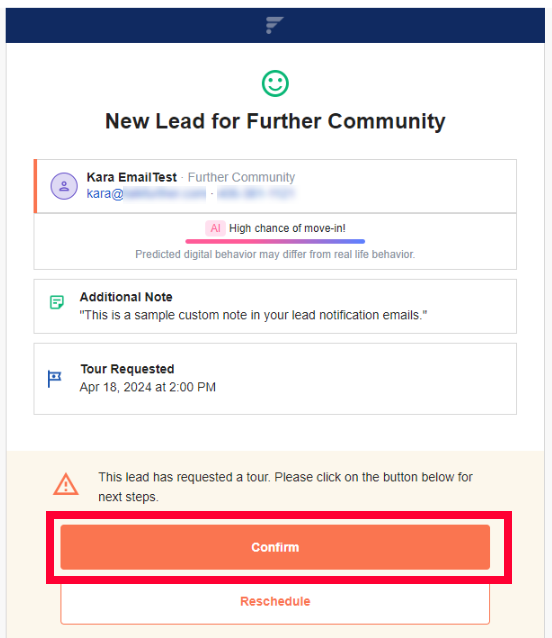Click the Further logo in header

pyautogui.click(x=275, y=25)
